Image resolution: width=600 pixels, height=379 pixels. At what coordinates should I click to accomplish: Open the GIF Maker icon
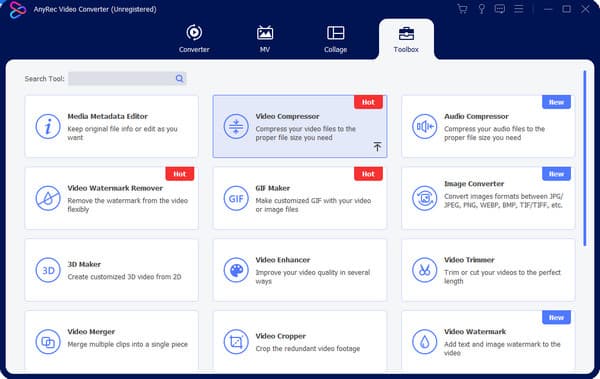(x=236, y=198)
